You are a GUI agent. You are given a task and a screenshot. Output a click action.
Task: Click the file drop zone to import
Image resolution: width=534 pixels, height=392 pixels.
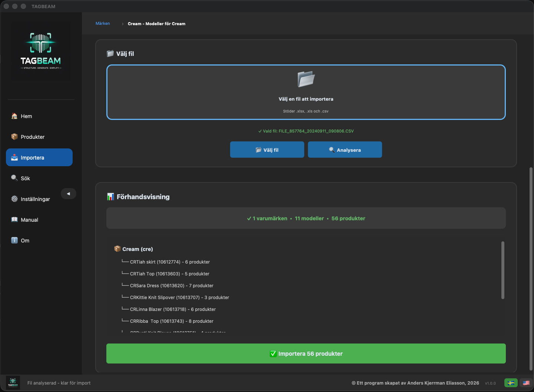click(x=306, y=92)
